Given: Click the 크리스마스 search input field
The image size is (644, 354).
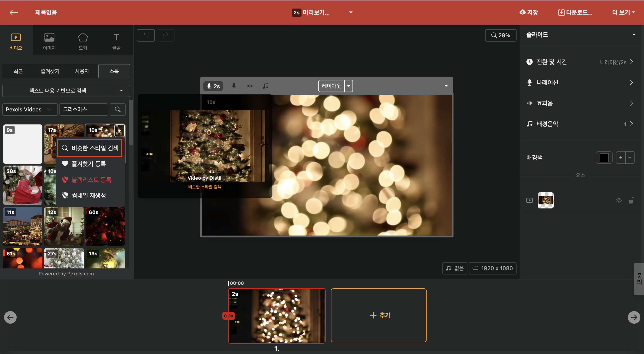Looking at the screenshot, I should pos(83,109).
